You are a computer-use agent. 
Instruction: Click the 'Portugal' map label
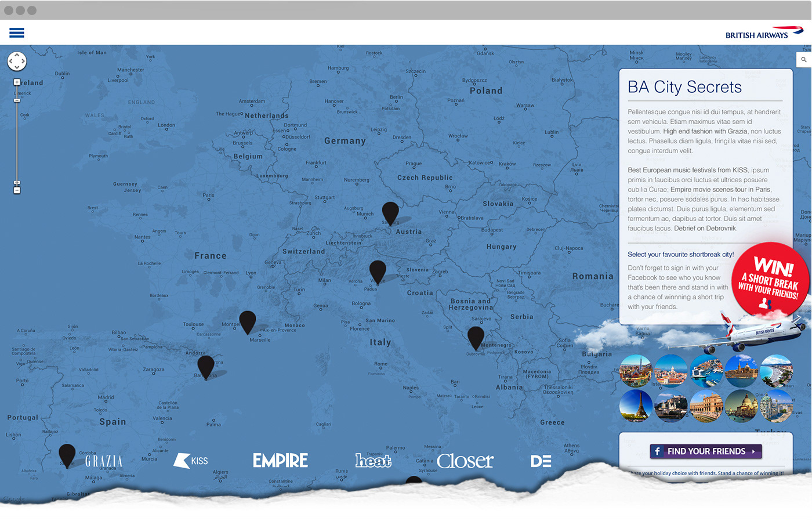tap(23, 417)
